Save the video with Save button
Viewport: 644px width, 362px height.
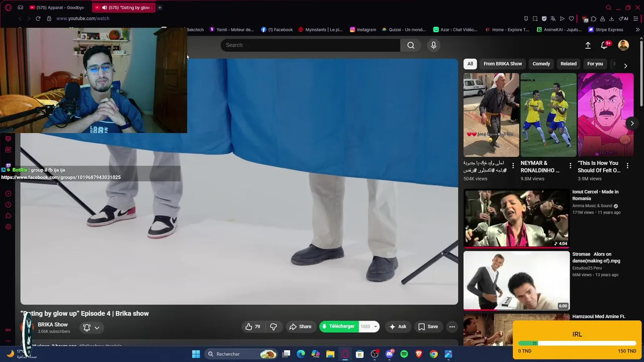coord(428,327)
